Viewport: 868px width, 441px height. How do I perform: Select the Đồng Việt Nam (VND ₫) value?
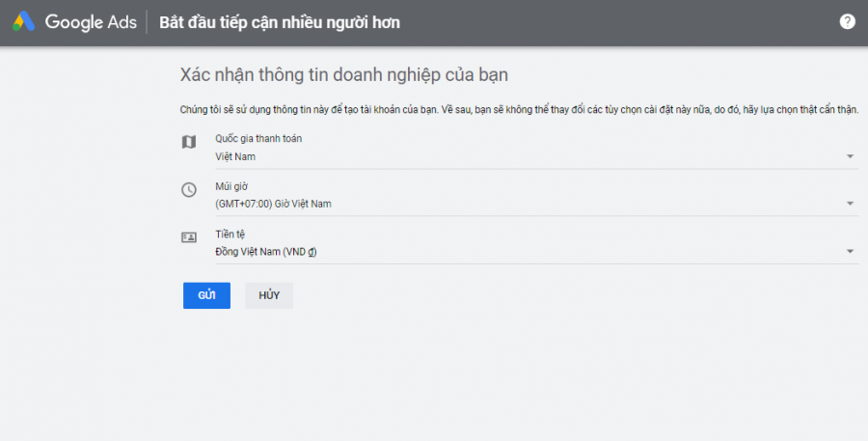point(266,252)
